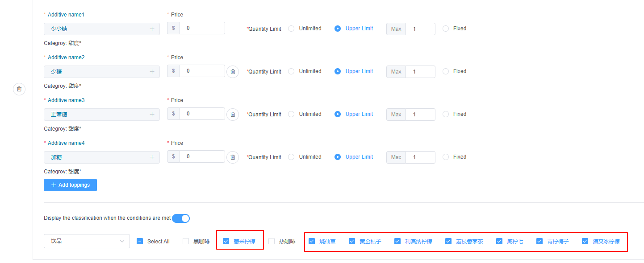Click the Add toppings button

pos(70,185)
